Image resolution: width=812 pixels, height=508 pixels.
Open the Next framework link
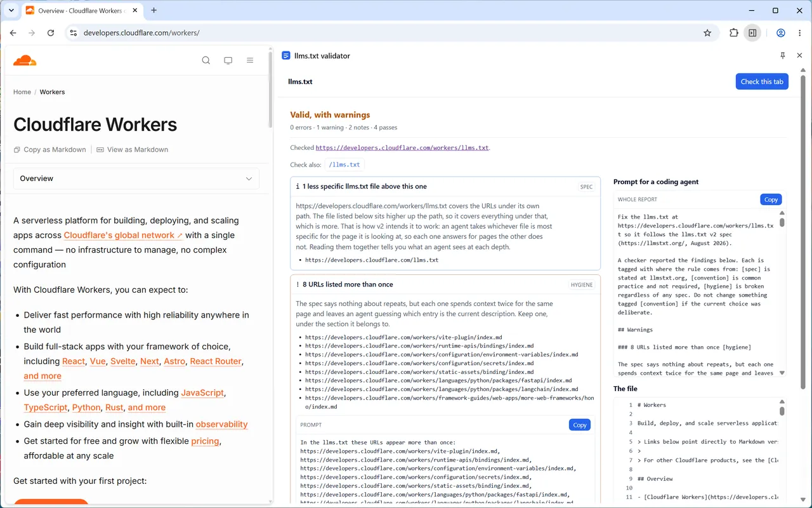150,361
